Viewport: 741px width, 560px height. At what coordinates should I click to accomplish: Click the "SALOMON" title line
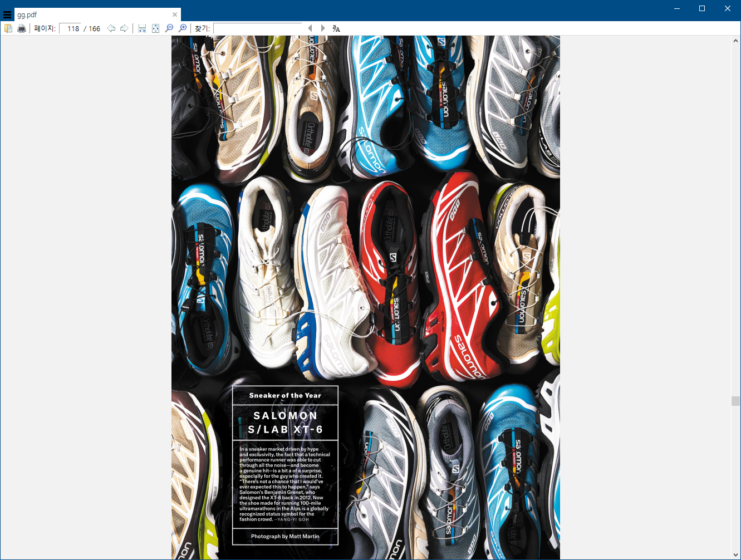[x=285, y=416]
